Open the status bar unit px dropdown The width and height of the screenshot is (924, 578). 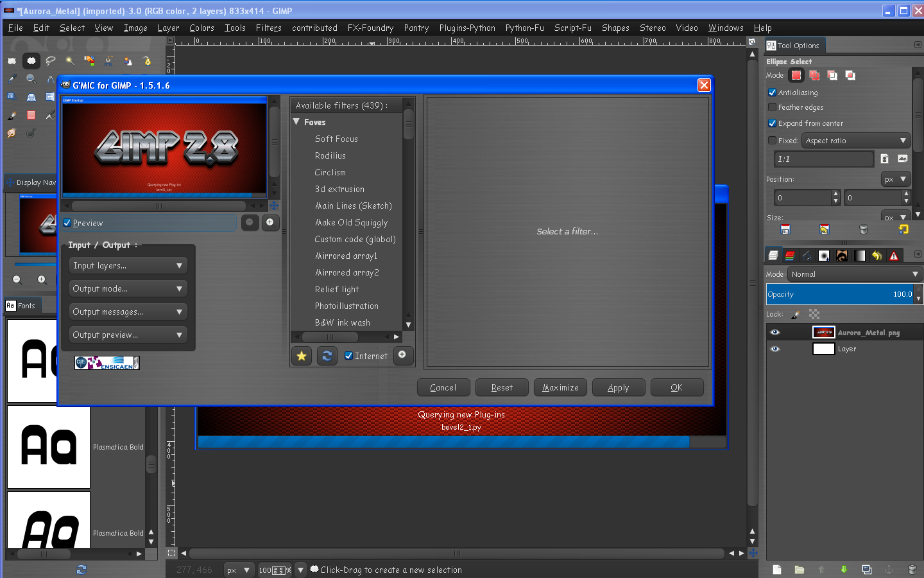pos(238,570)
